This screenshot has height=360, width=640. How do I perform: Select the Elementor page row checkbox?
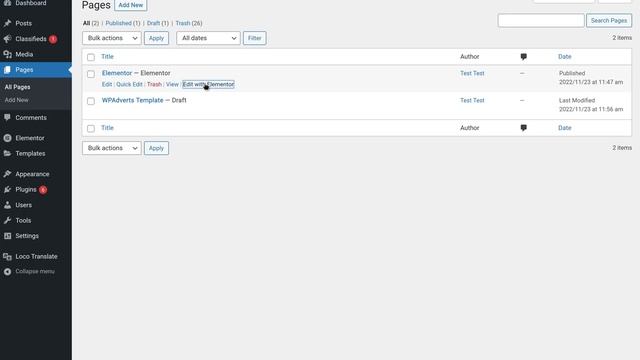click(91, 74)
